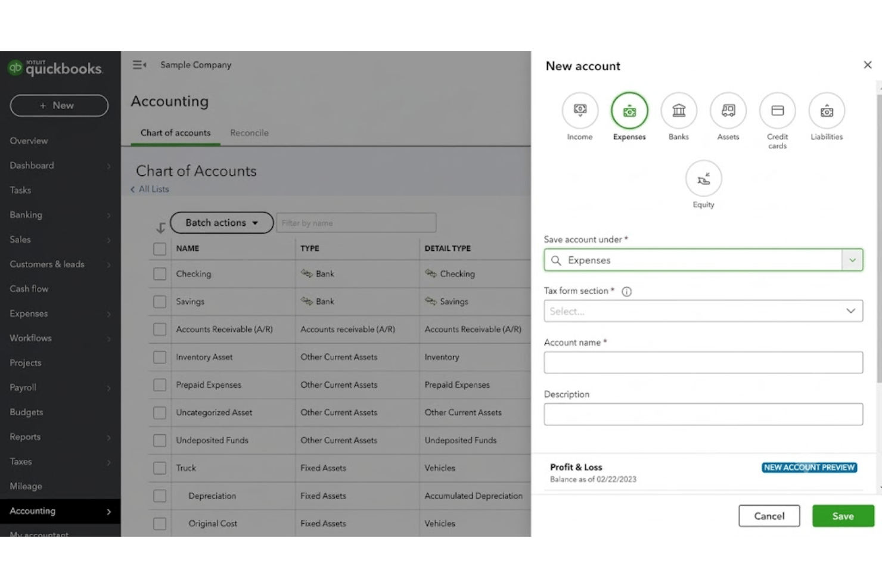This screenshot has height=588, width=882.
Task: Open the Truck account row name
Action: pyautogui.click(x=186, y=468)
